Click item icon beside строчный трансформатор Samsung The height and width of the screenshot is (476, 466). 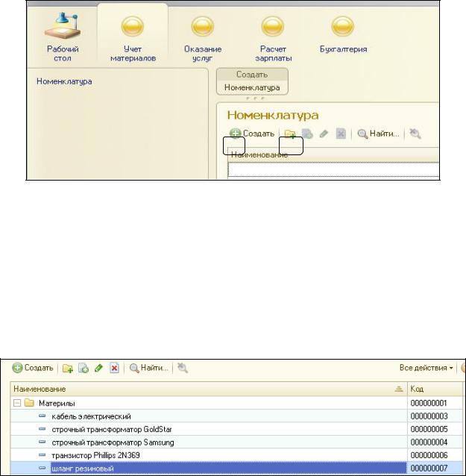coord(42,442)
